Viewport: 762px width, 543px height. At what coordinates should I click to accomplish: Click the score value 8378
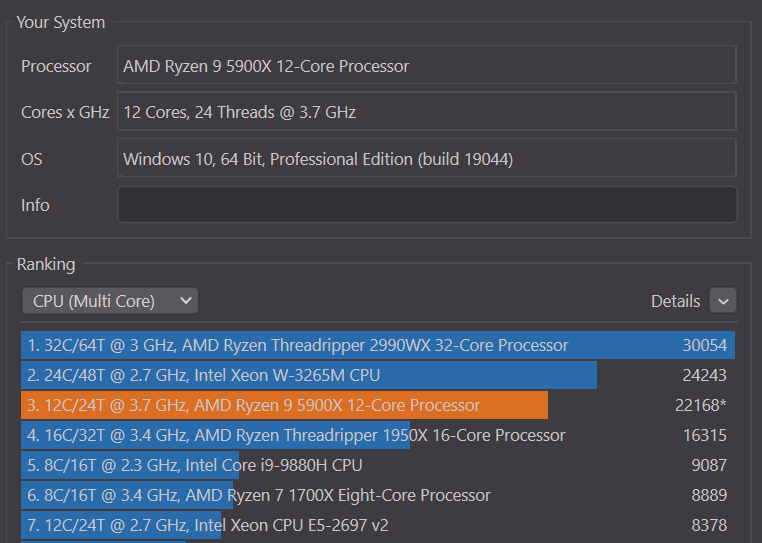pos(709,525)
